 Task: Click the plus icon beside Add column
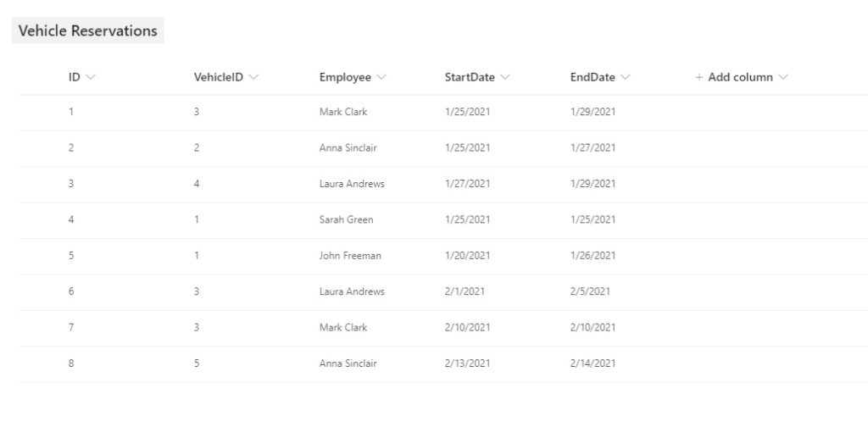[x=698, y=77]
